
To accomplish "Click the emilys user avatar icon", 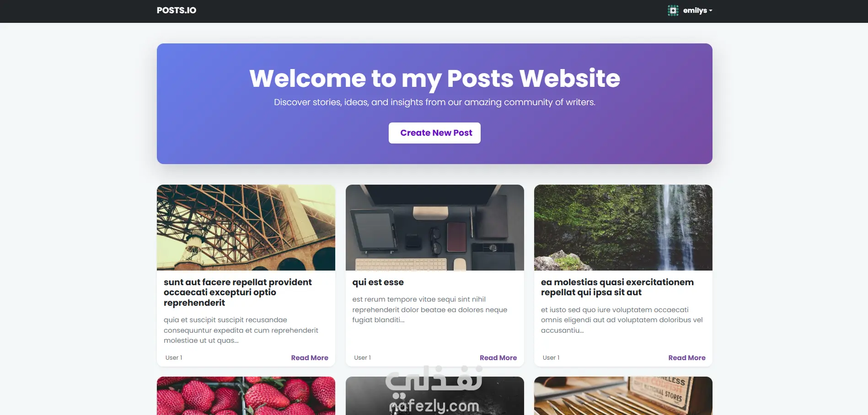I will (673, 11).
